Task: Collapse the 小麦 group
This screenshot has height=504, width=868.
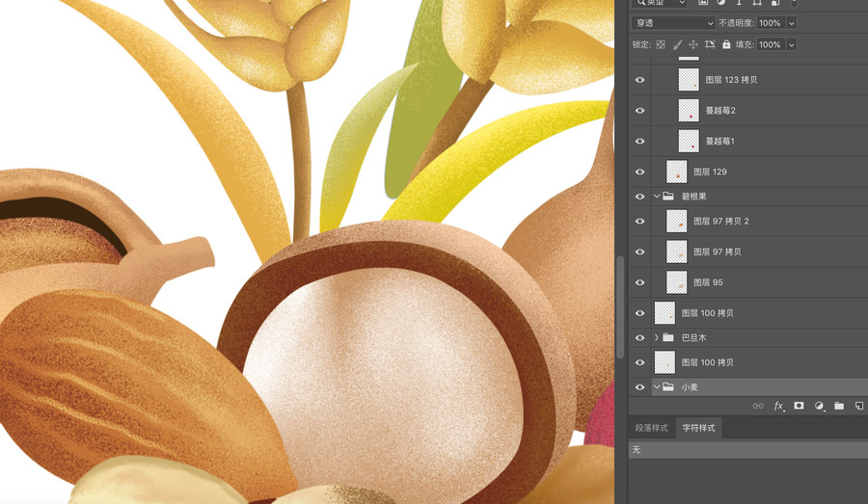Action: click(657, 387)
